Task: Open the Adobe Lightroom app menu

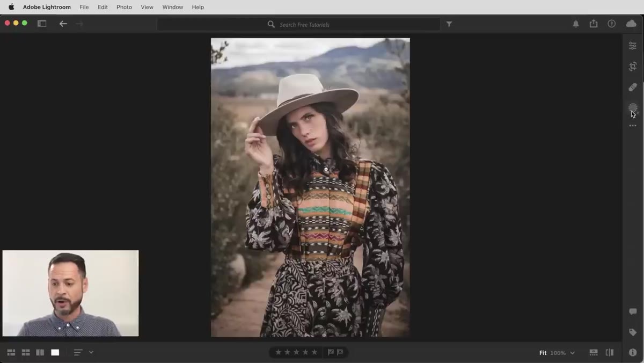Action: pos(47,7)
